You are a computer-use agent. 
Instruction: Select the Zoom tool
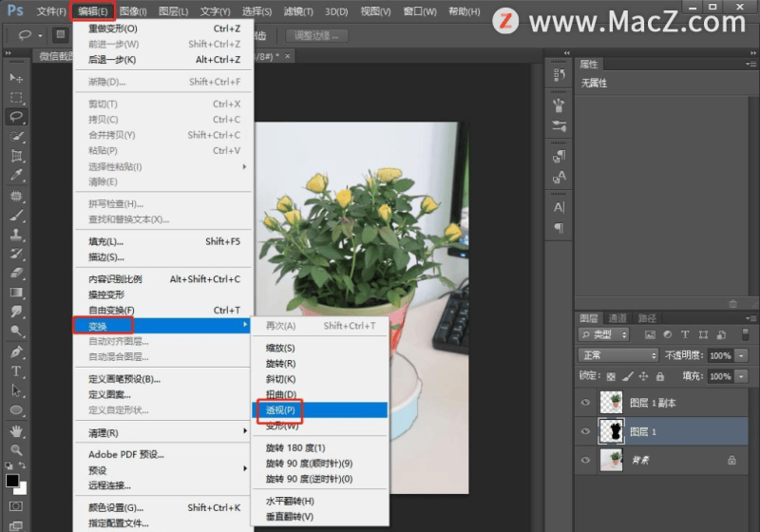16,450
